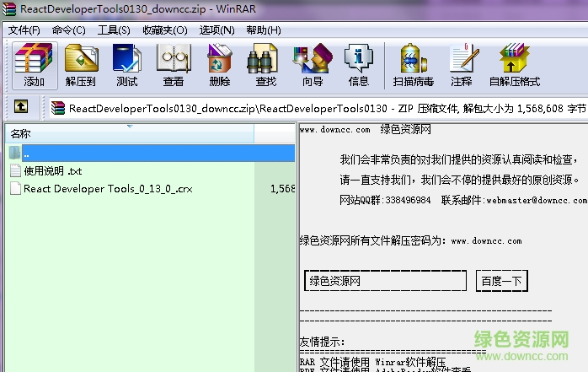Open the 收藏夹(O) menu
The width and height of the screenshot is (588, 372).
(x=165, y=30)
